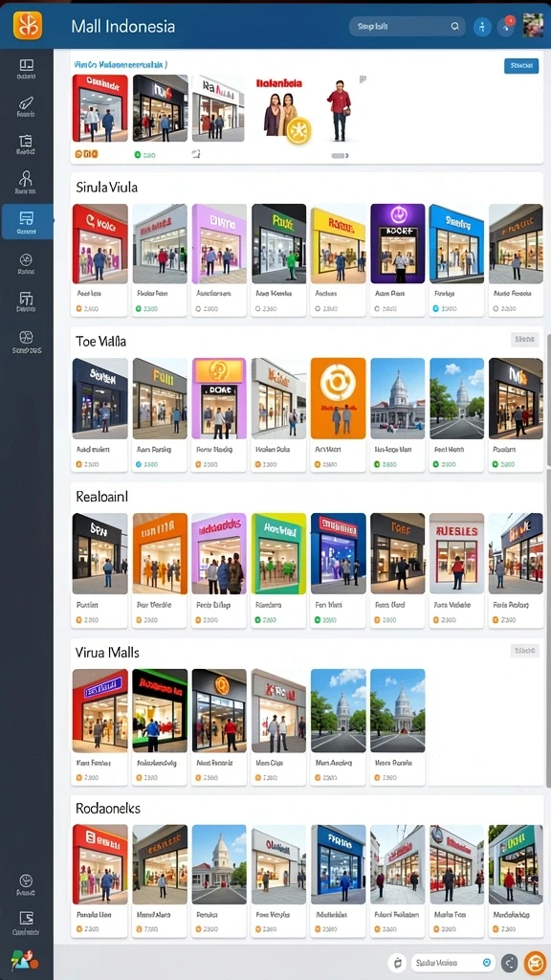Open the dropdown field in the bottom bar
The width and height of the screenshot is (551, 980).
[452, 963]
